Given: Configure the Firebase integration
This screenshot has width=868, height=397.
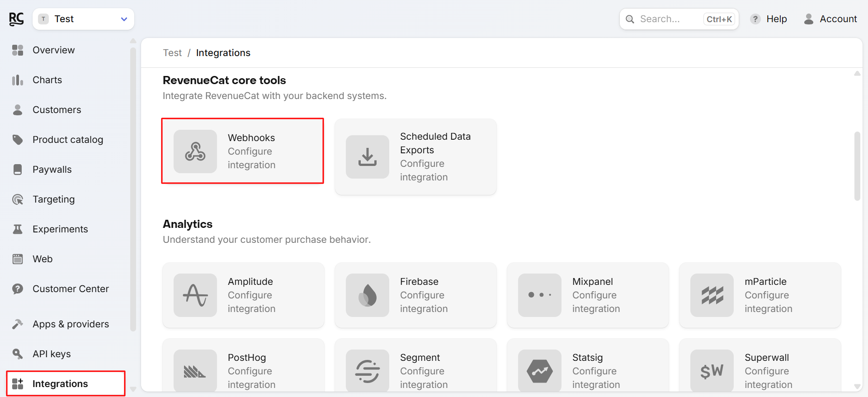Looking at the screenshot, I should coord(415,295).
